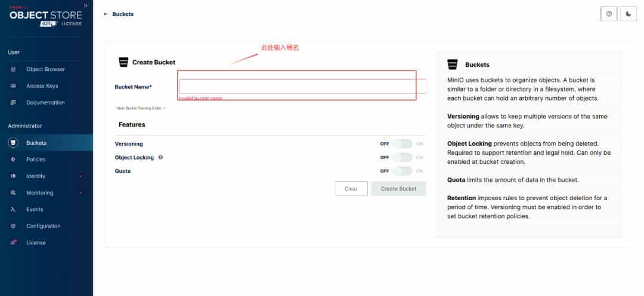Click the License sidebar icon
This screenshot has width=644, height=296.
13,242
